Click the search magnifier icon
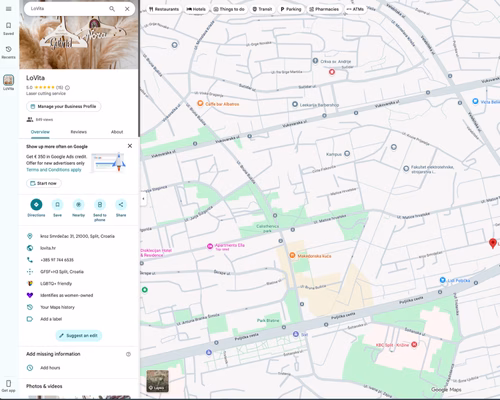 pos(112,9)
